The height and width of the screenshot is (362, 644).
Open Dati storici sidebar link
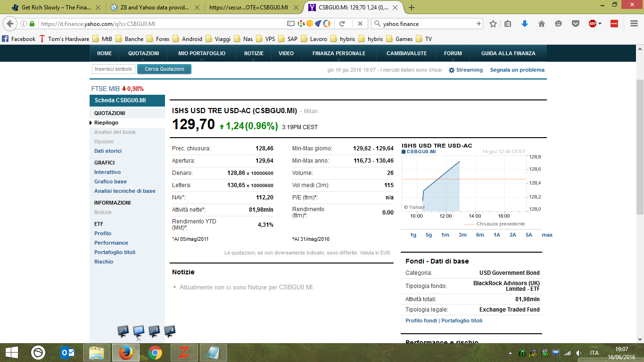(x=108, y=151)
